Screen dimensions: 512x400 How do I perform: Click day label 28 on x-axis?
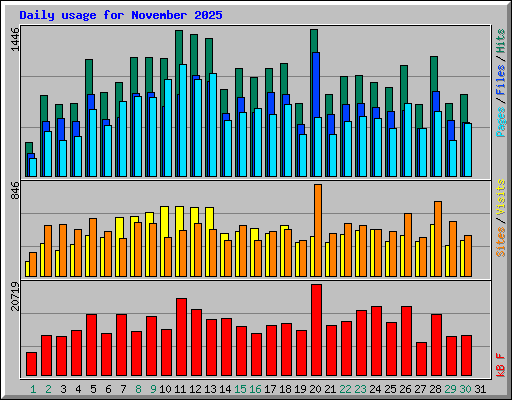pos(435,389)
